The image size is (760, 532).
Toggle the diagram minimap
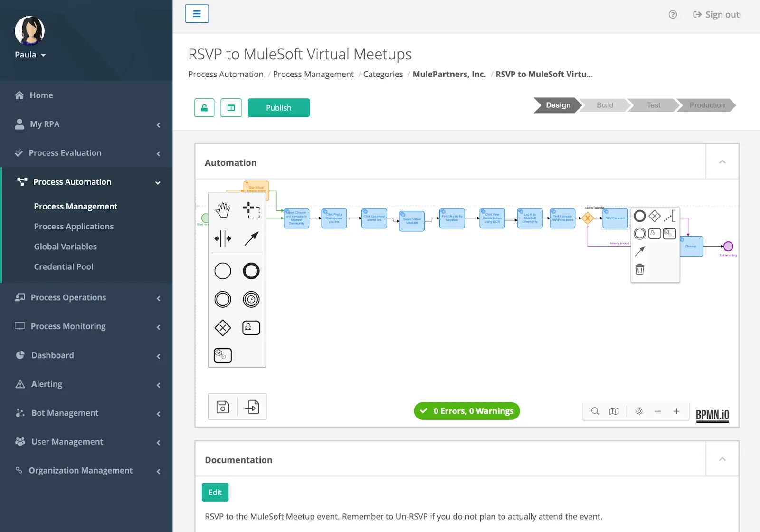[614, 411]
